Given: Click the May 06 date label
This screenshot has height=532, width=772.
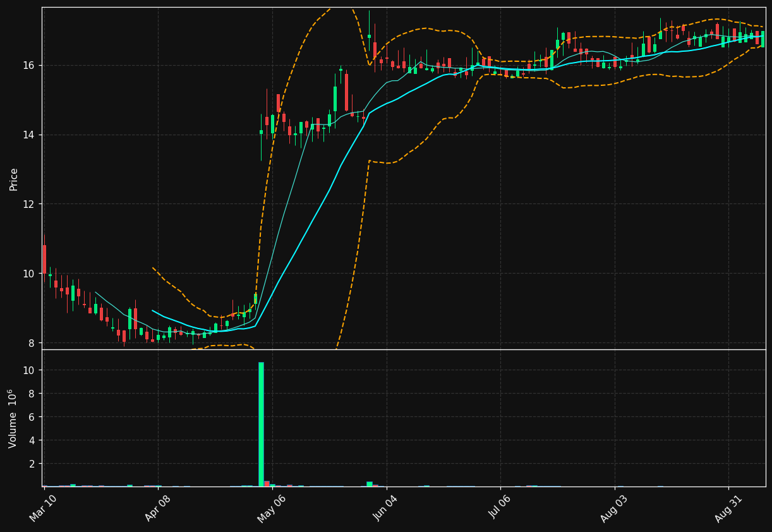Looking at the screenshot, I should tap(271, 508).
